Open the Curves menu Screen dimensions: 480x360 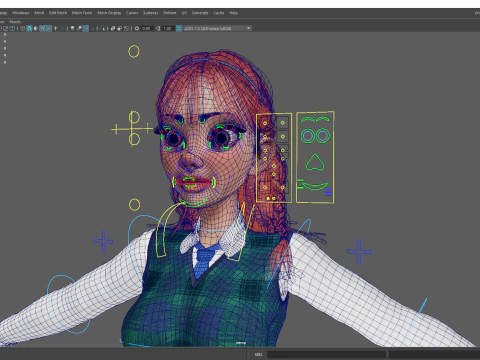pos(132,13)
